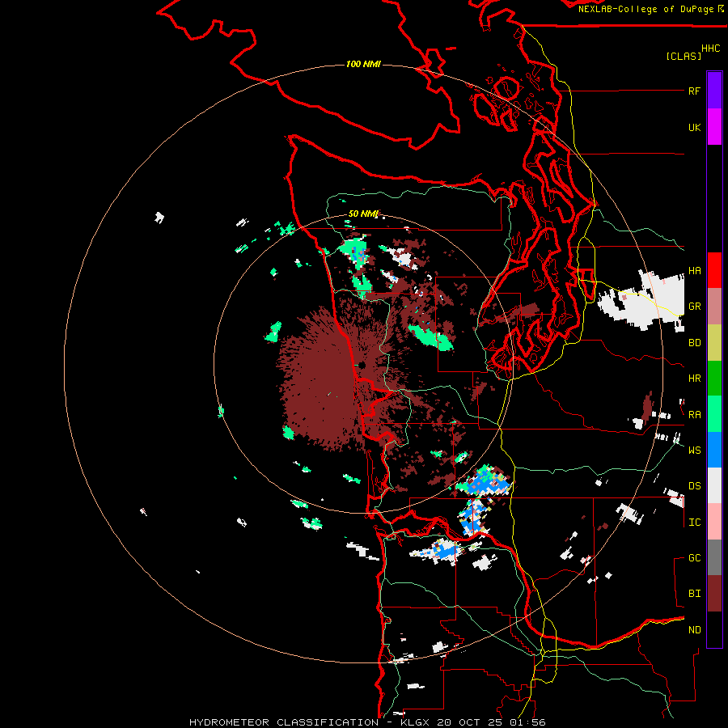This screenshot has height=728, width=728.
Task: Click the BD yellow legend color
Action: coord(714,343)
